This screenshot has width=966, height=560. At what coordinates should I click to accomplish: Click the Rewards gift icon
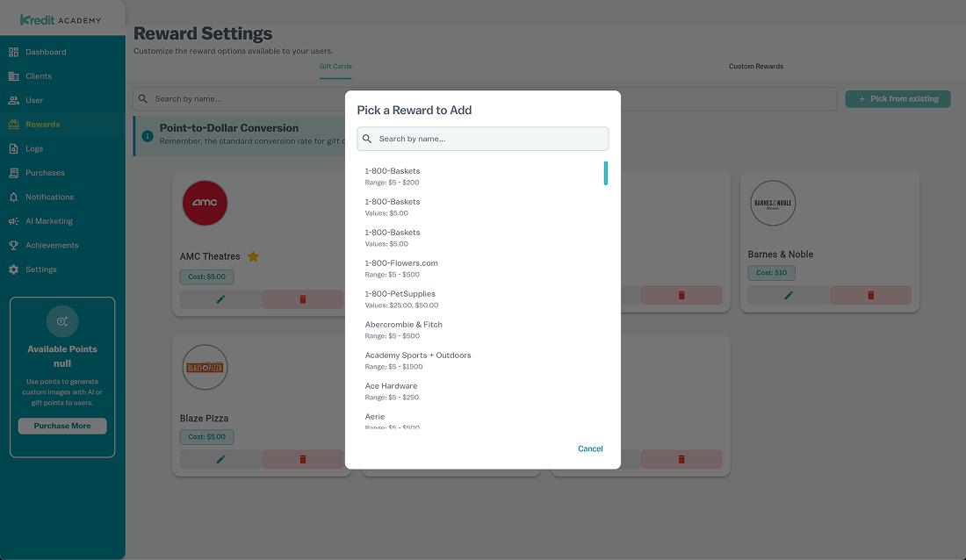click(x=13, y=125)
